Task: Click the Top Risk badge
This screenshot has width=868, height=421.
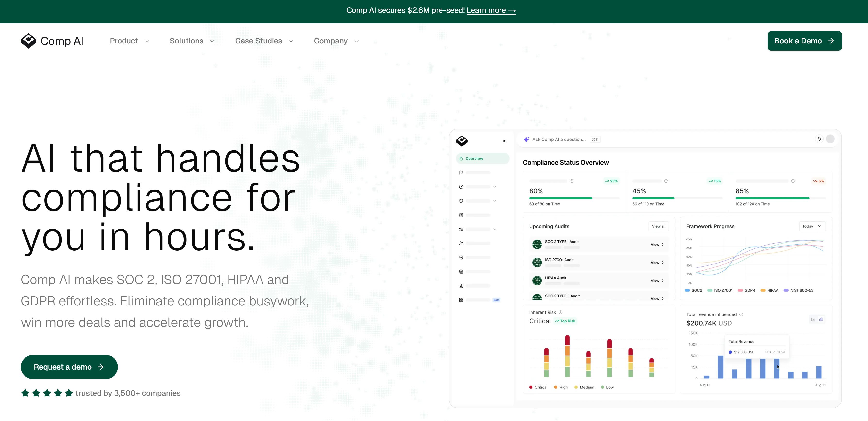Action: point(565,321)
